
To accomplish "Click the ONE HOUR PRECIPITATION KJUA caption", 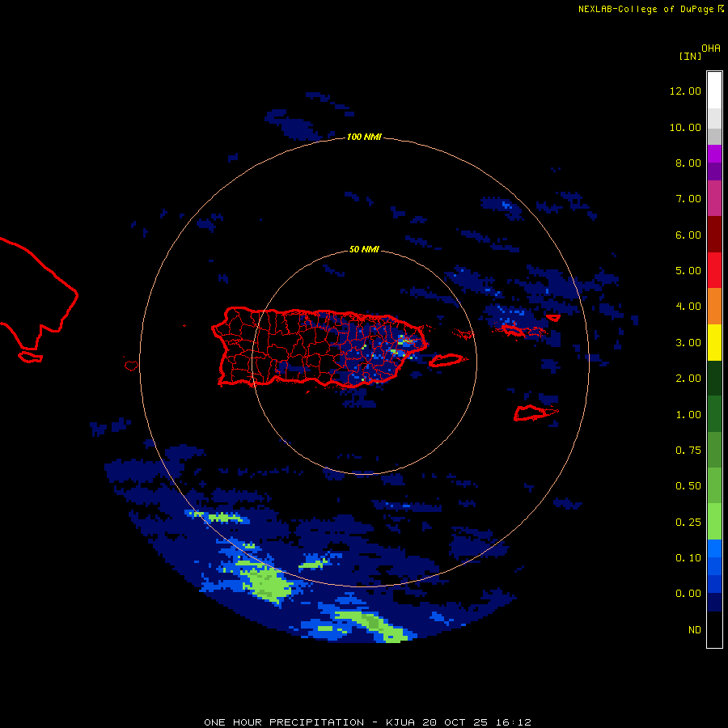I will point(367,722).
